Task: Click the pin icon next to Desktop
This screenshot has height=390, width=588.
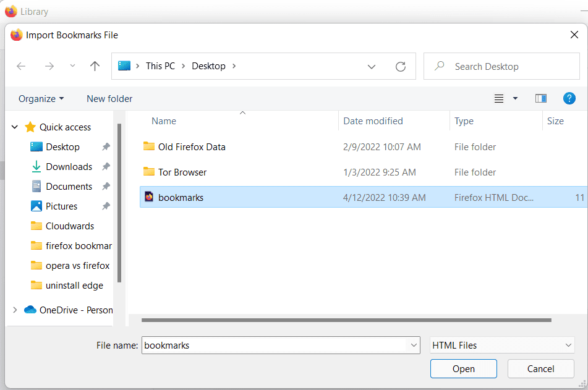Action: tap(106, 147)
